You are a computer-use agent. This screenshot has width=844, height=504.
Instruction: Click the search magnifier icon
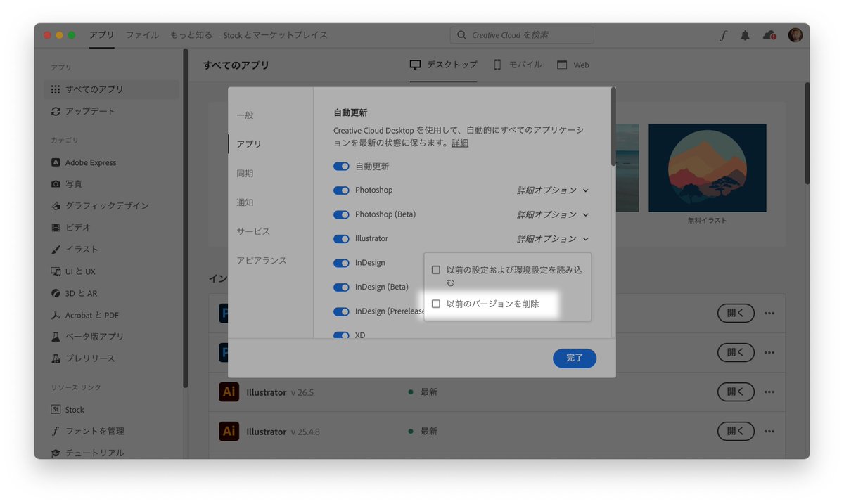click(461, 35)
